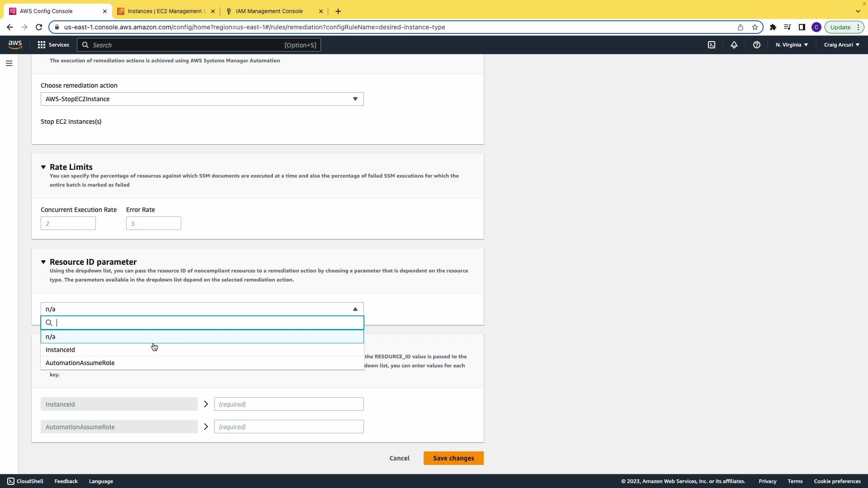868x488 pixels.
Task: Select InstanceId from the dropdown list
Action: [x=60, y=350]
